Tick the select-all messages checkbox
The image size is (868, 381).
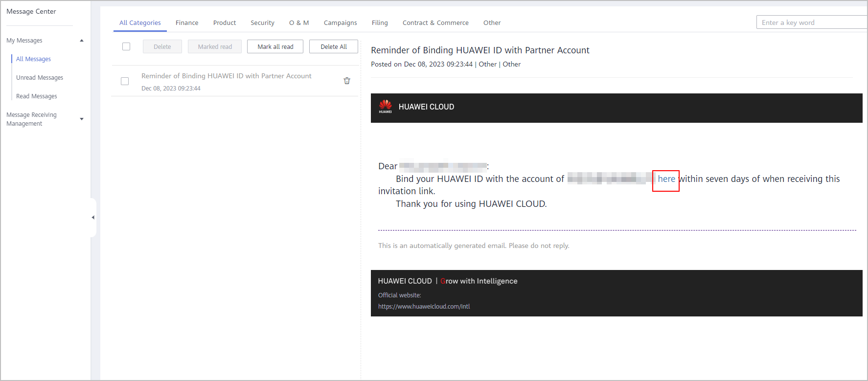point(126,46)
